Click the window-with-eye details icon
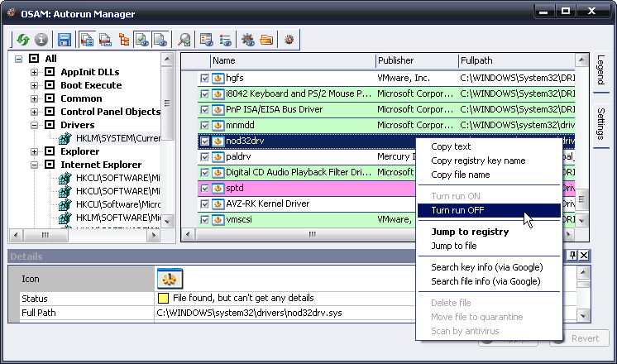617x364 pixels. pyautogui.click(x=207, y=40)
